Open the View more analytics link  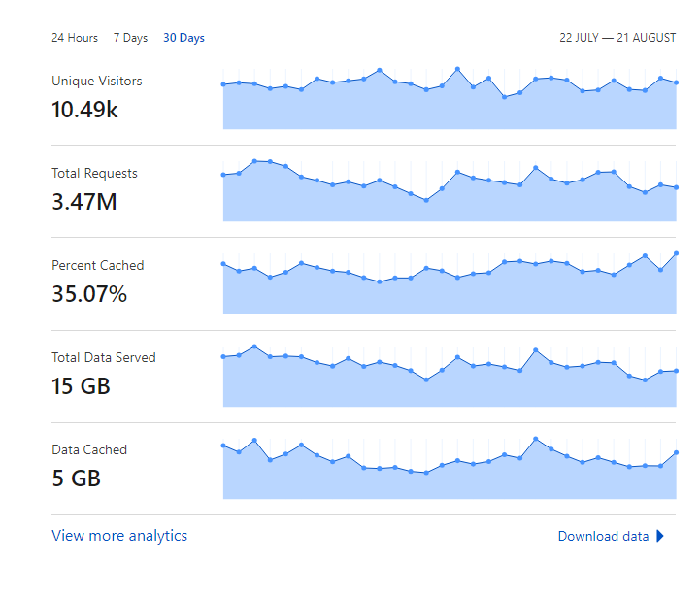pos(119,535)
